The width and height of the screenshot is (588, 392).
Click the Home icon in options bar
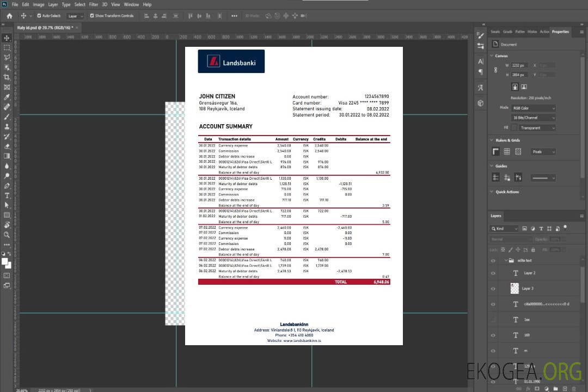point(9,16)
